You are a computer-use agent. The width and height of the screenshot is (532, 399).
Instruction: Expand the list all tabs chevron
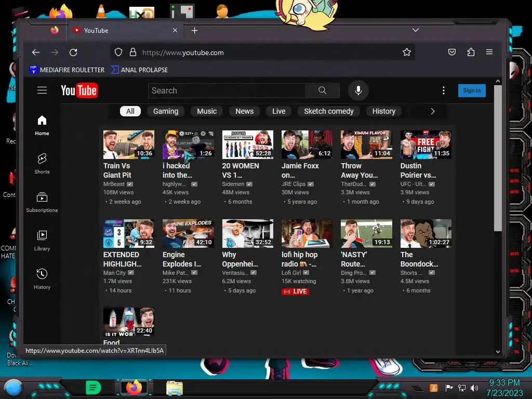click(x=415, y=30)
